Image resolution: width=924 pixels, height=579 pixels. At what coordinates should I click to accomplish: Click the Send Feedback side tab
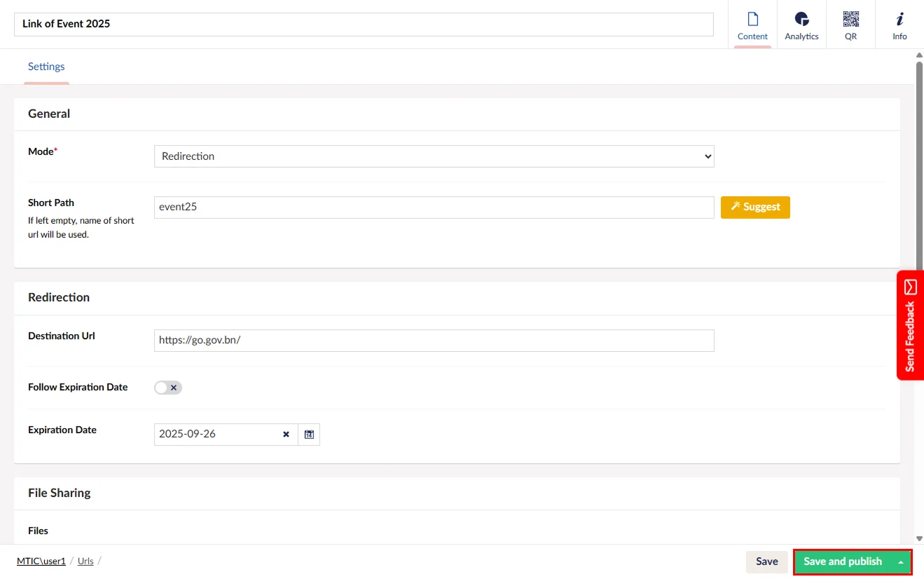(910, 325)
